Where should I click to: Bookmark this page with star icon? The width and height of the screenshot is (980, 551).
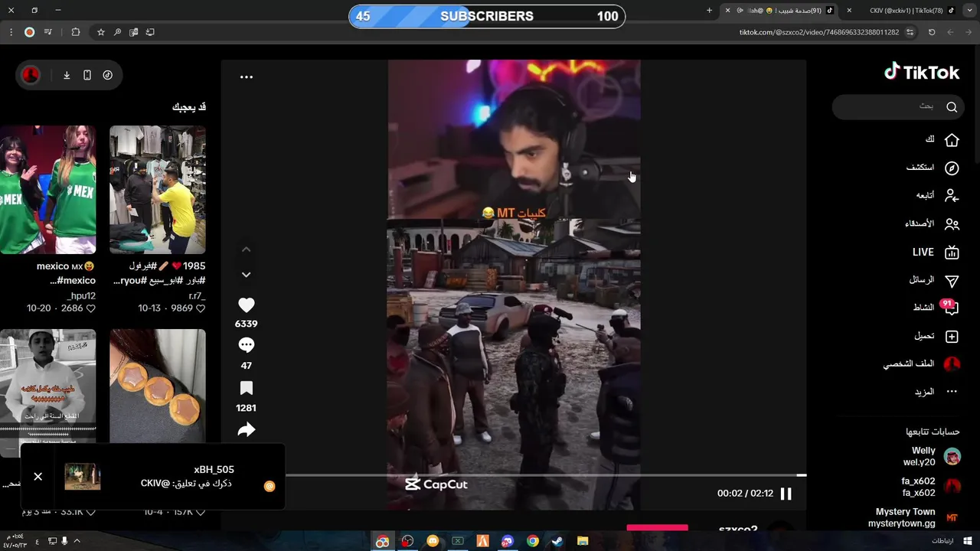tap(100, 32)
